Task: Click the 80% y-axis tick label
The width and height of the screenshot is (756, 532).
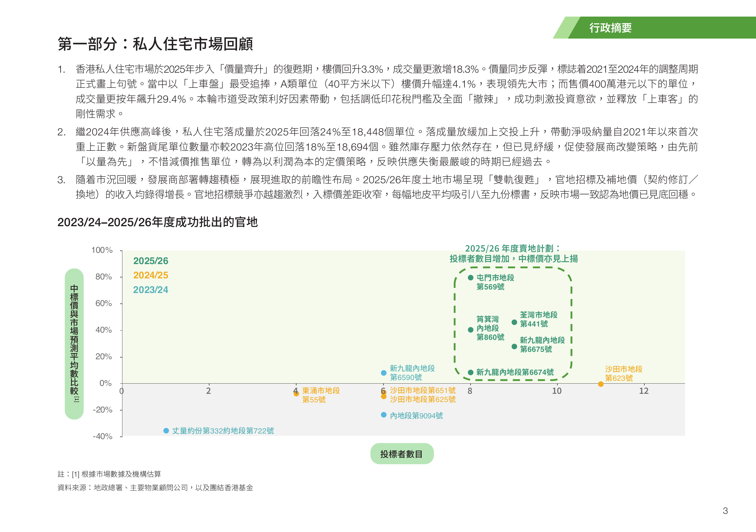Action: click(104, 277)
